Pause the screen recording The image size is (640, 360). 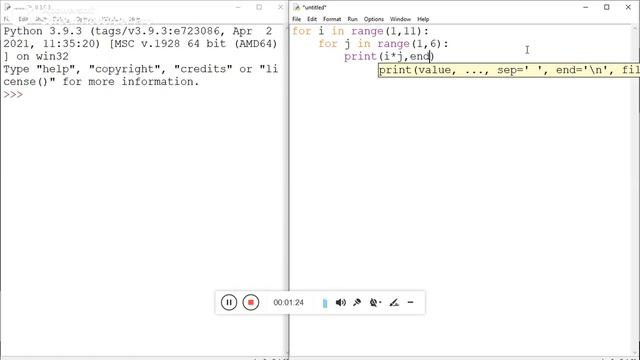point(229,302)
